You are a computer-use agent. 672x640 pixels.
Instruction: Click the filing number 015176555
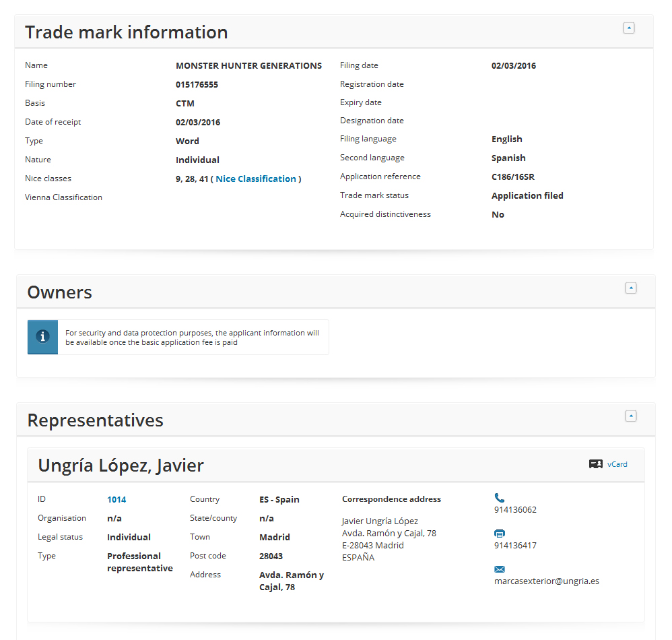point(197,85)
